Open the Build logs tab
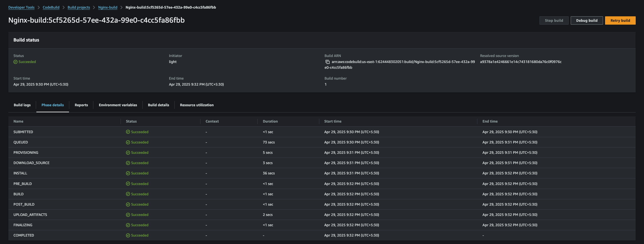This screenshot has width=644, height=244. (x=22, y=105)
